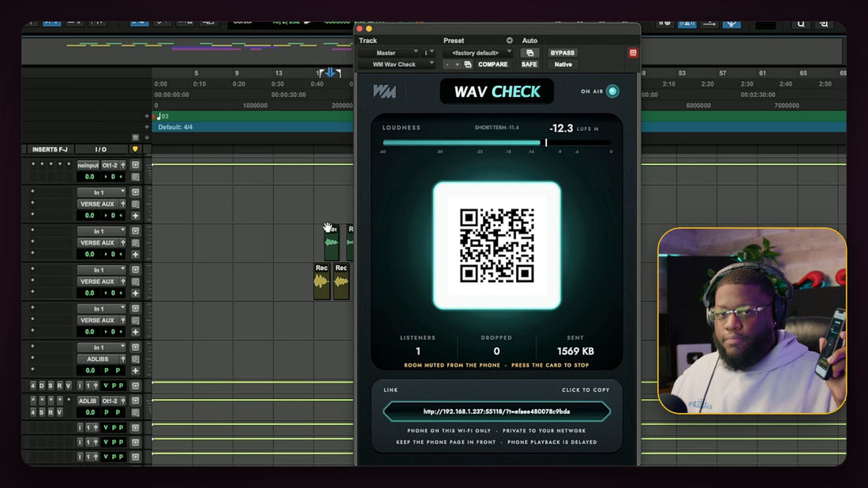Click the plus icon on the ADLIBS track
The height and width of the screenshot is (488, 868).
click(x=135, y=371)
